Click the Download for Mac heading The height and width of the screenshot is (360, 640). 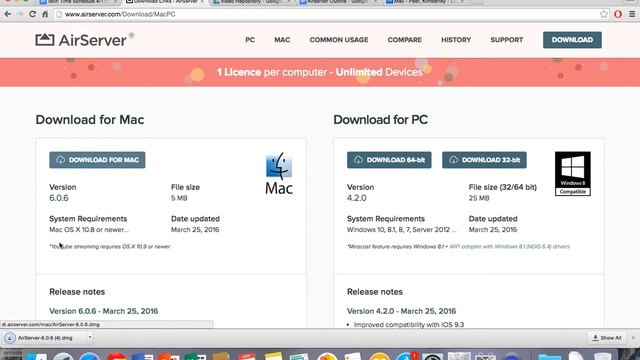click(x=90, y=120)
